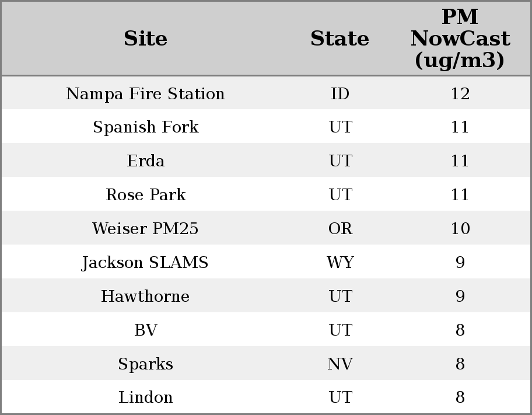Click the OR state cell

click(340, 229)
